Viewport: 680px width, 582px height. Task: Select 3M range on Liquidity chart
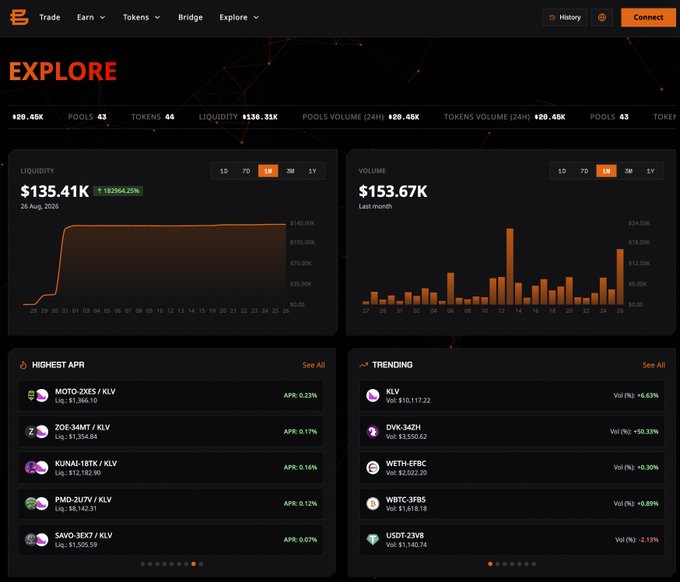(290, 171)
